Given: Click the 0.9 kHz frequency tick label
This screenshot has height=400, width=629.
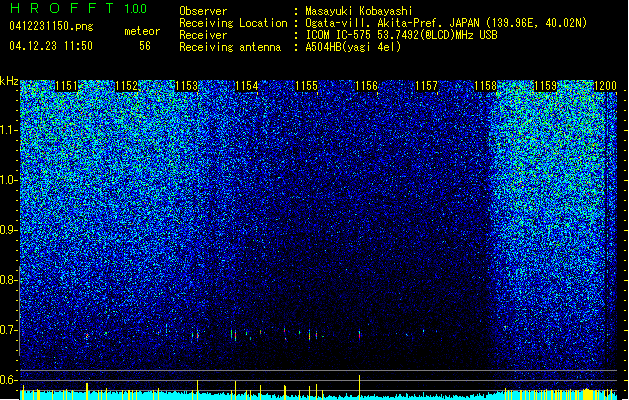Looking at the screenshot, I should (x=8, y=230).
